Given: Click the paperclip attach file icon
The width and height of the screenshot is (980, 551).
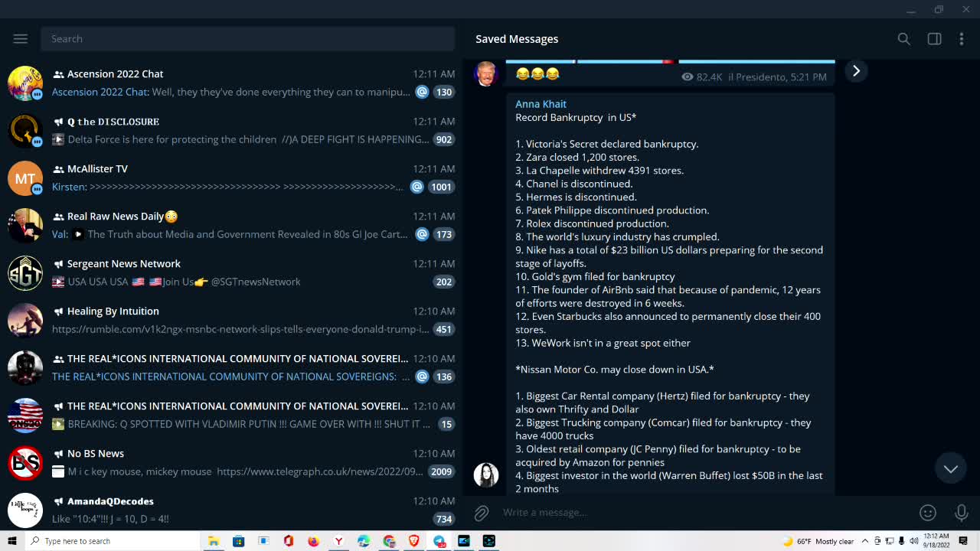Looking at the screenshot, I should [x=482, y=513].
